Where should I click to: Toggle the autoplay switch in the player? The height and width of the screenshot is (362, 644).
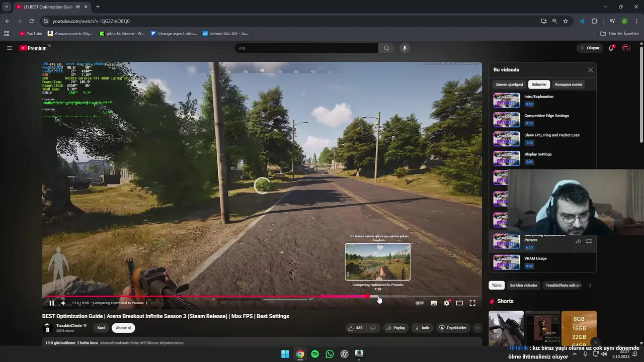point(419,303)
